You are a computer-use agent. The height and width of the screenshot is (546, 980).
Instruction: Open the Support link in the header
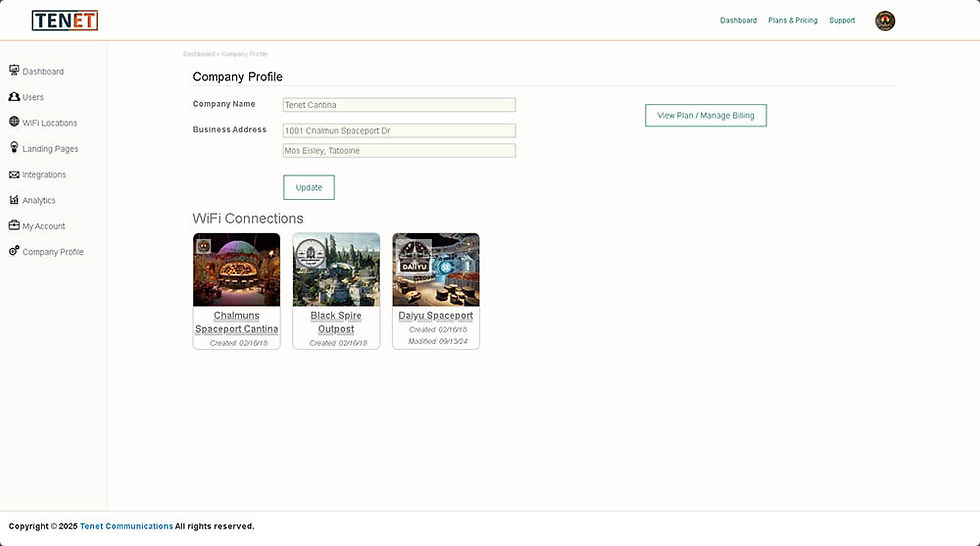842,21
